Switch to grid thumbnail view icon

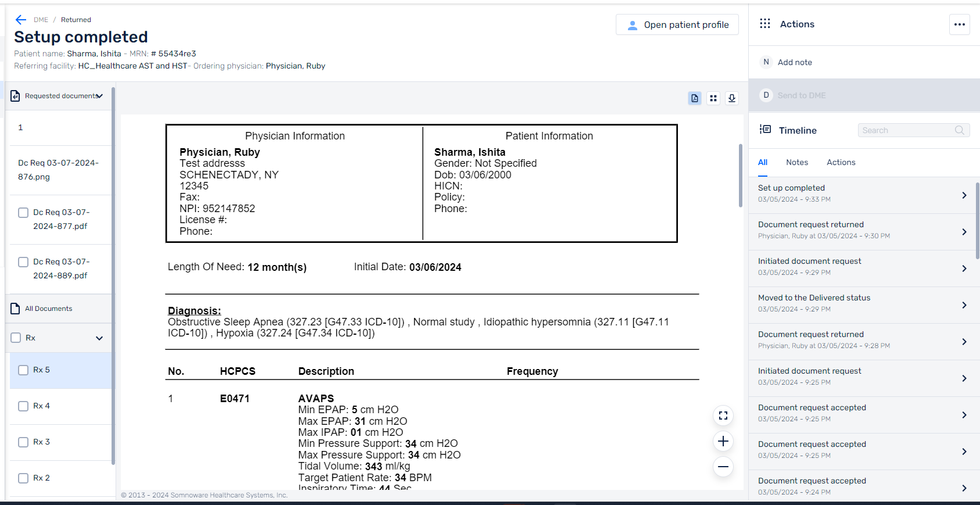[713, 98]
